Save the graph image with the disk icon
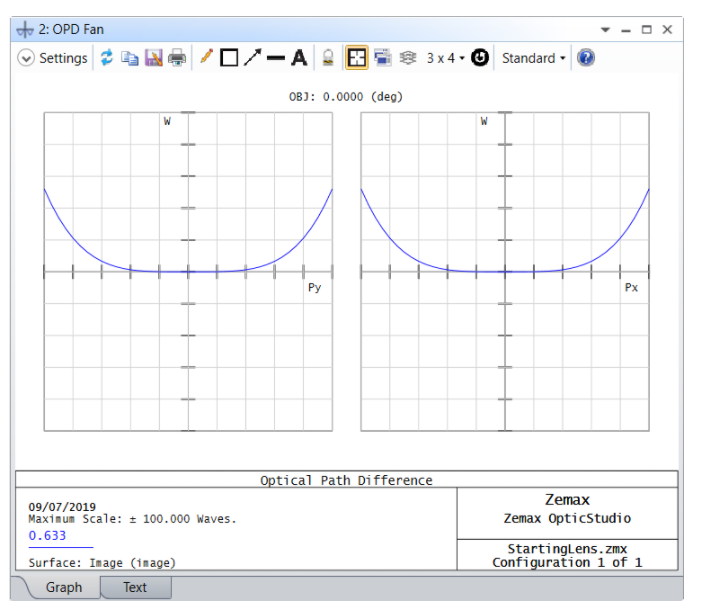 153,58
